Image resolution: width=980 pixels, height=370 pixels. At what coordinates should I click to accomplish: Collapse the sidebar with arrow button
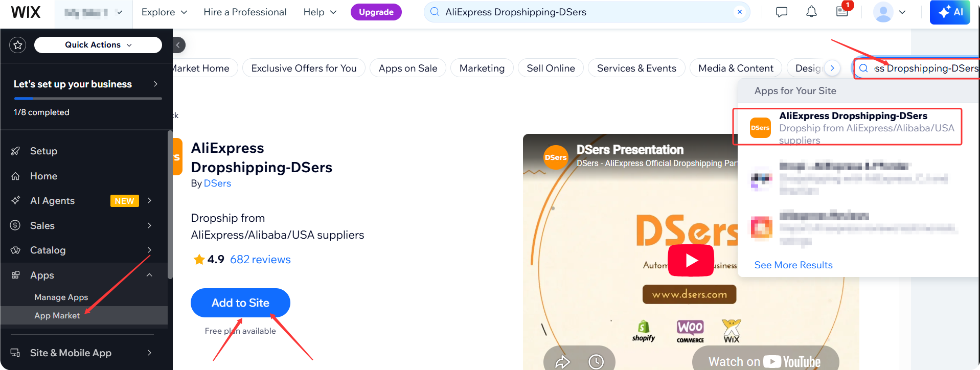(x=178, y=45)
